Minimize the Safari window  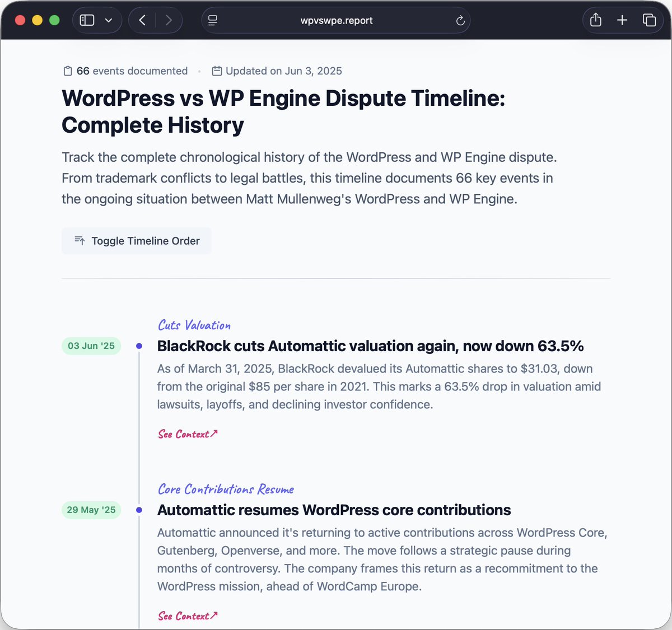coord(37,20)
